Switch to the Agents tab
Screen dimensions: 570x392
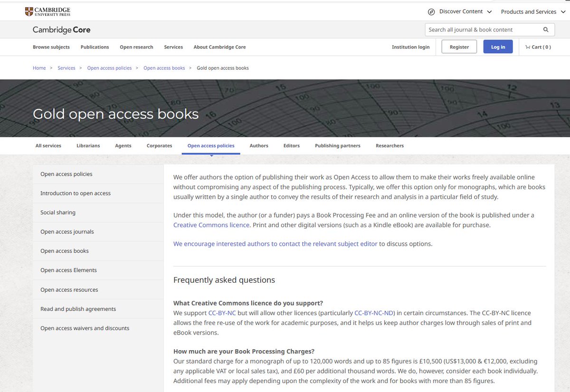pos(123,146)
